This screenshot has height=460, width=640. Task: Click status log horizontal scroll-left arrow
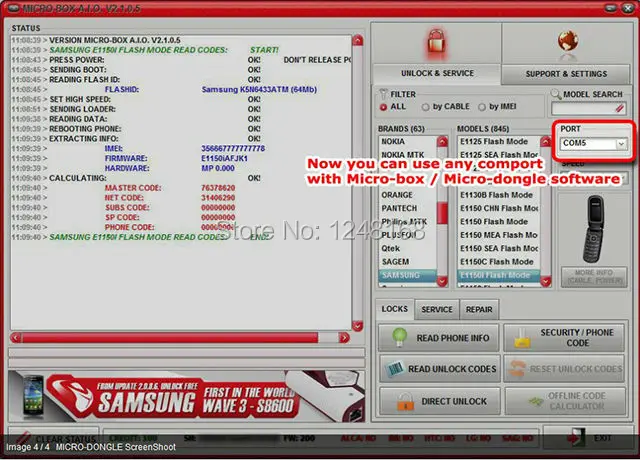click(16, 338)
